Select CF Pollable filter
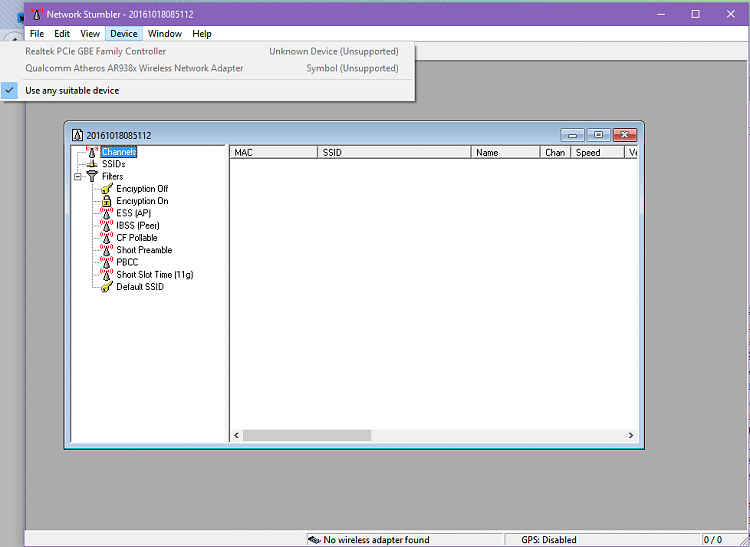 point(137,238)
